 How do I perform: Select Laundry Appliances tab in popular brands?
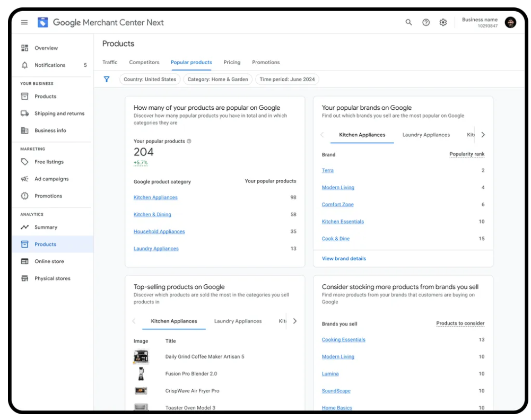tap(426, 135)
